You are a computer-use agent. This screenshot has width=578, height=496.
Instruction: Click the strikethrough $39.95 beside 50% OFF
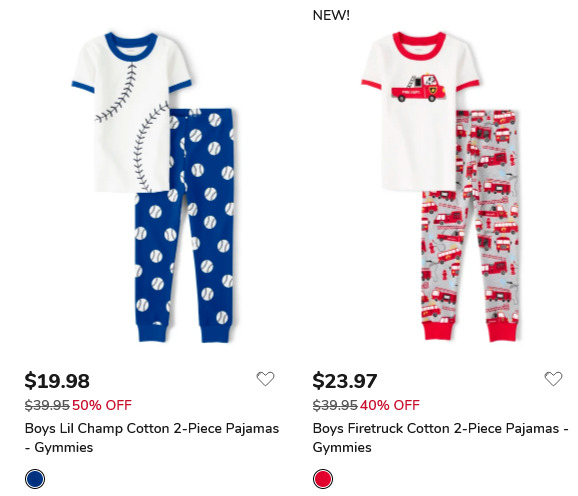point(47,405)
